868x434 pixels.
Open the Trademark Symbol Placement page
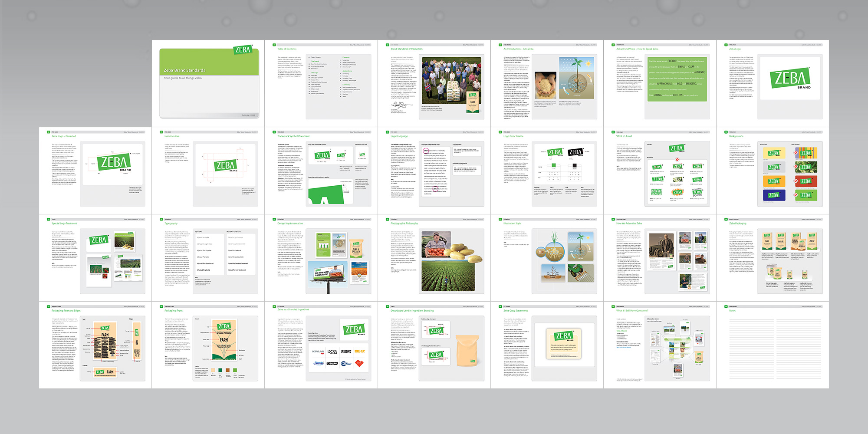pos(321,171)
